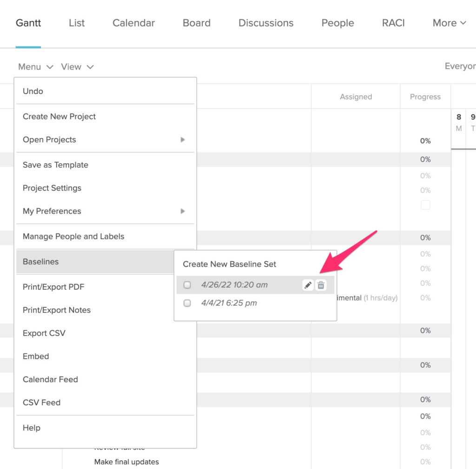
Task: Expand the Open Projects submenu arrow
Action: click(x=183, y=139)
